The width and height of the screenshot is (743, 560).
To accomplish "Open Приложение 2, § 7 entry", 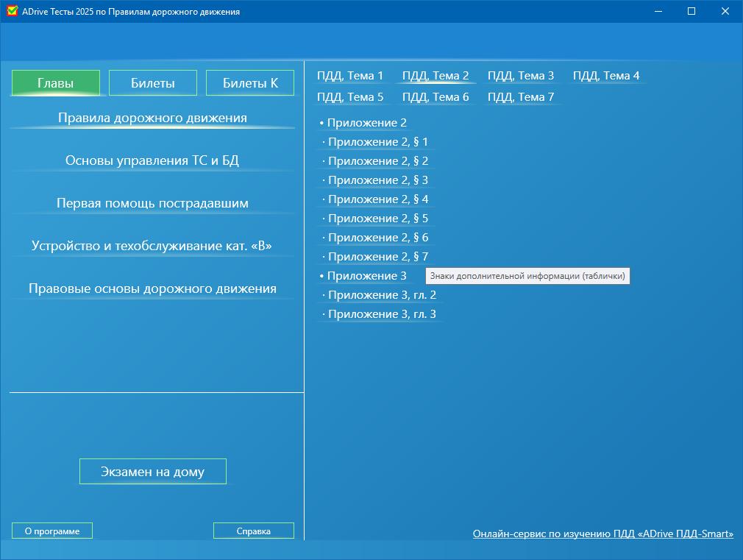I will (x=377, y=257).
